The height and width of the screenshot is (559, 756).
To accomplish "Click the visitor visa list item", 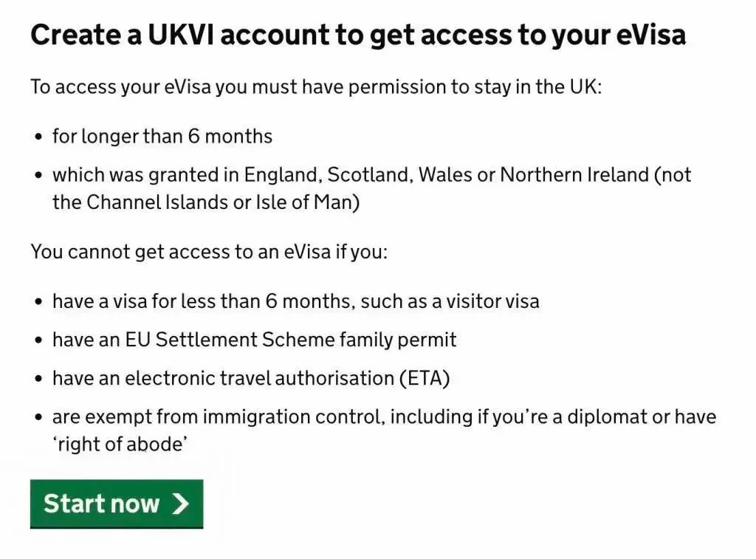I will coord(296,301).
